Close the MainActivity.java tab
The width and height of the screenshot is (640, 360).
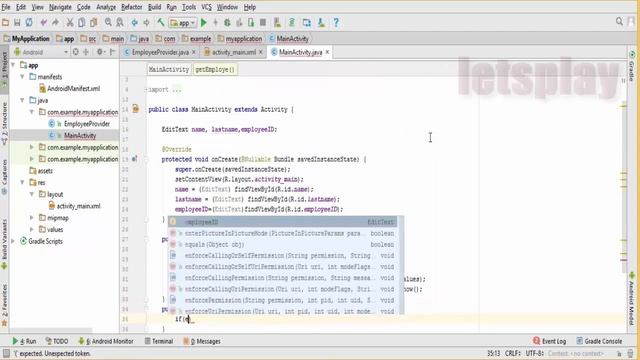(x=327, y=52)
